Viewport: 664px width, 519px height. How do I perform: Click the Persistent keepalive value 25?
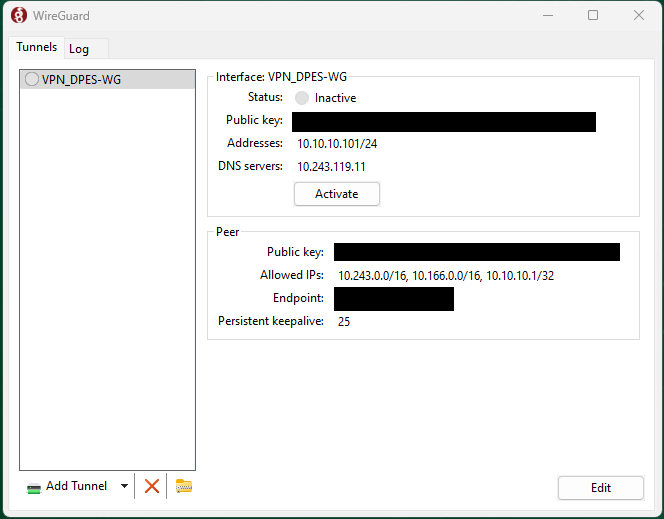(x=344, y=321)
